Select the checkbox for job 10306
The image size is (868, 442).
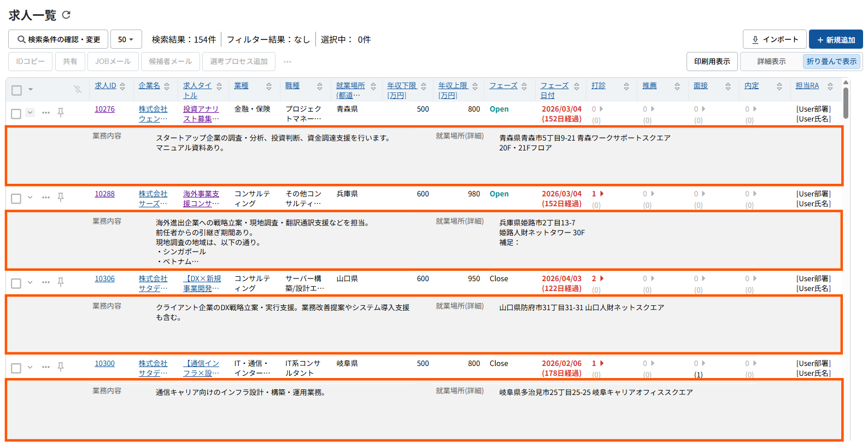click(16, 283)
